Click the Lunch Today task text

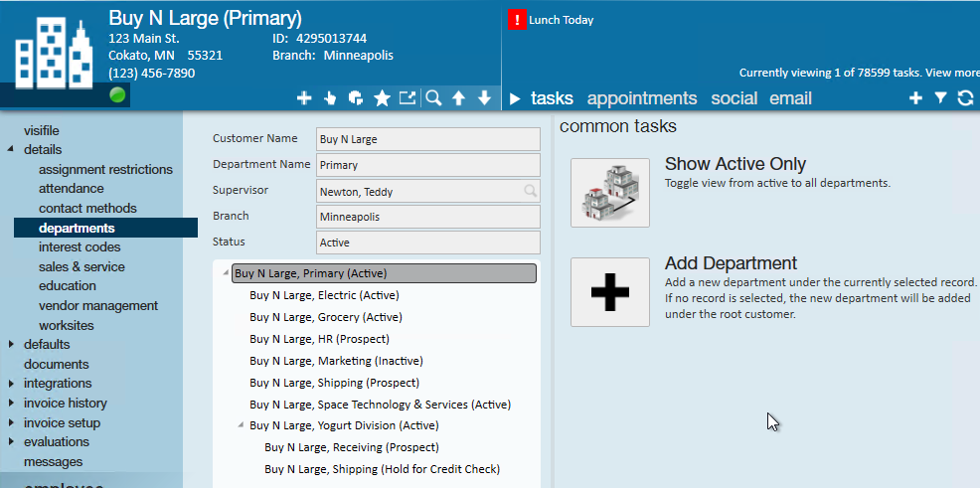(x=562, y=20)
